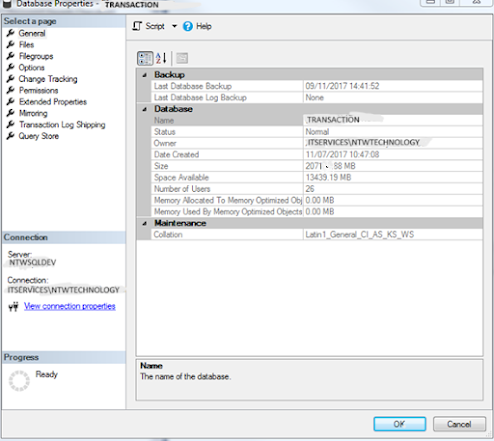494x441 pixels.
Task: Click the wrench icon beside Transaction Log Shipping
Action: pyautogui.click(x=11, y=124)
